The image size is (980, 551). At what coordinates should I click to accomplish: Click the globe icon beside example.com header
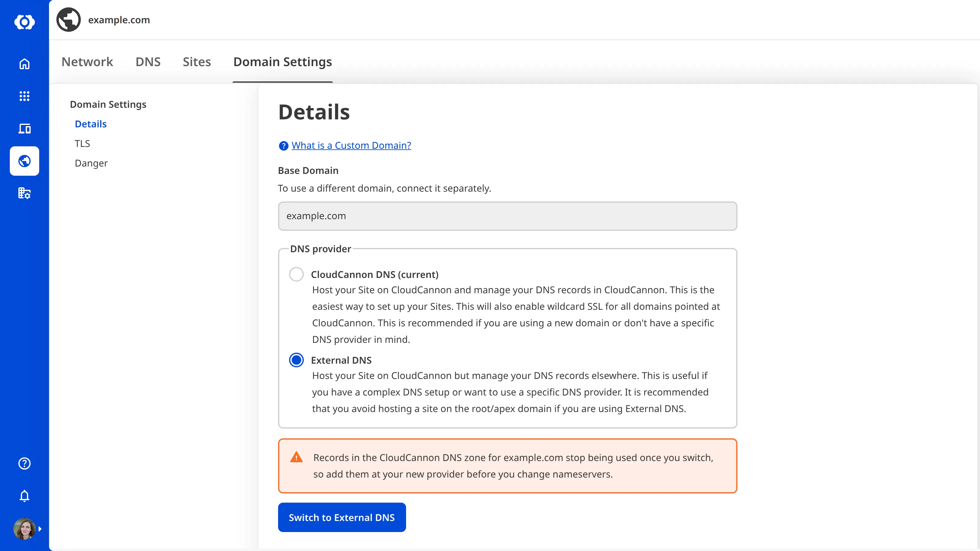click(x=69, y=20)
